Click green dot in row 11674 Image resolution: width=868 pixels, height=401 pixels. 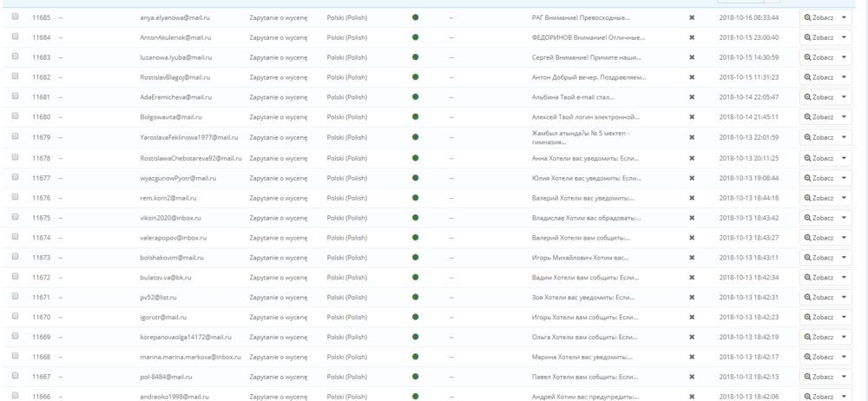(x=415, y=238)
